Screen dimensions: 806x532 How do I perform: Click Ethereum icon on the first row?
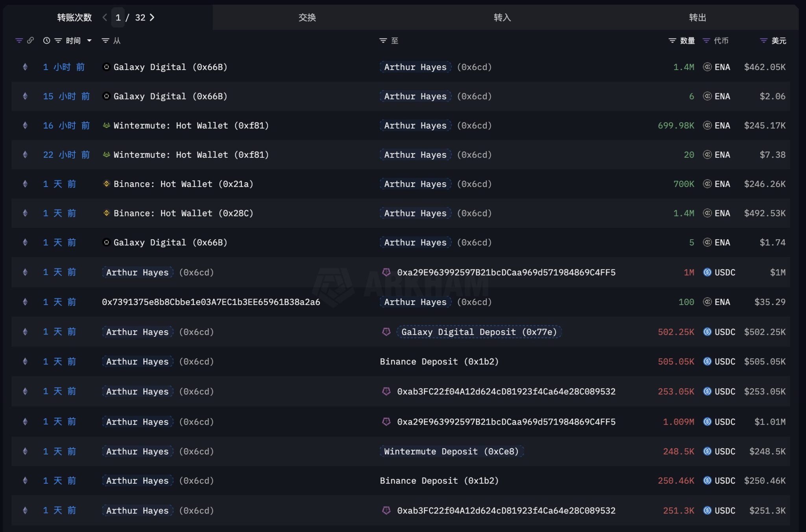25,67
